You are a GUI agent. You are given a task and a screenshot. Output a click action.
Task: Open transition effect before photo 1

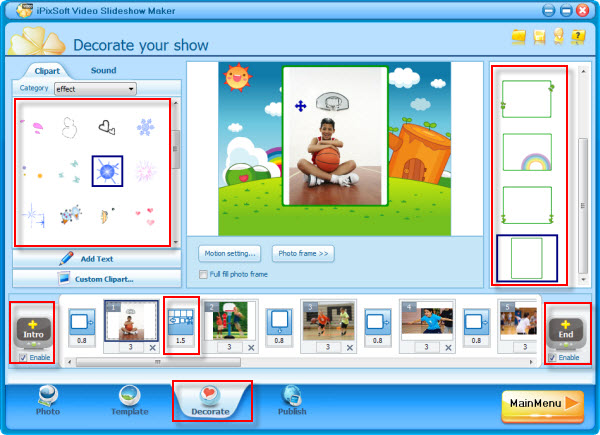coord(82,327)
